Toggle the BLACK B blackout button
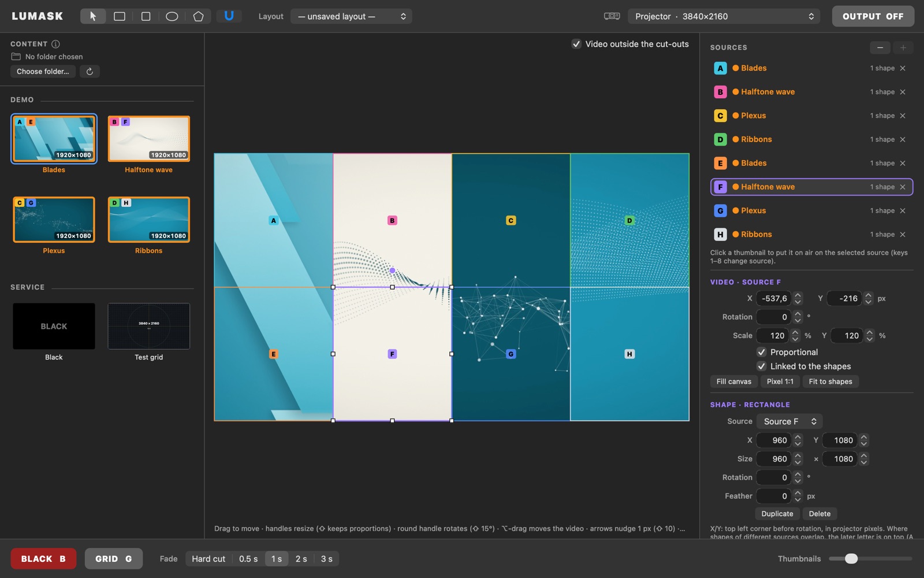This screenshot has width=924, height=578. (x=43, y=559)
